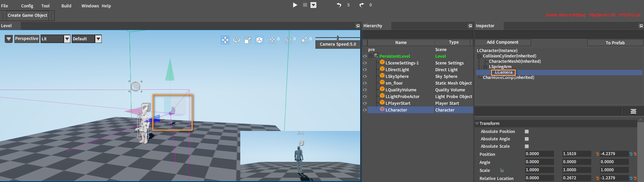Pin the Level panel with pin icon
This screenshot has width=644, height=182.
[358, 26]
